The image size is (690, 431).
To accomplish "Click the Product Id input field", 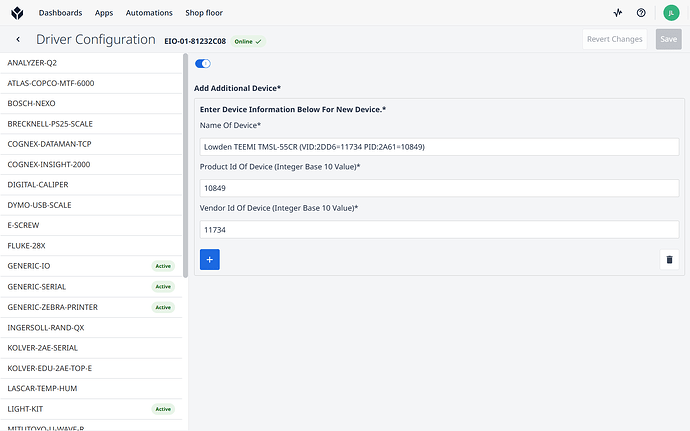I will point(439,188).
